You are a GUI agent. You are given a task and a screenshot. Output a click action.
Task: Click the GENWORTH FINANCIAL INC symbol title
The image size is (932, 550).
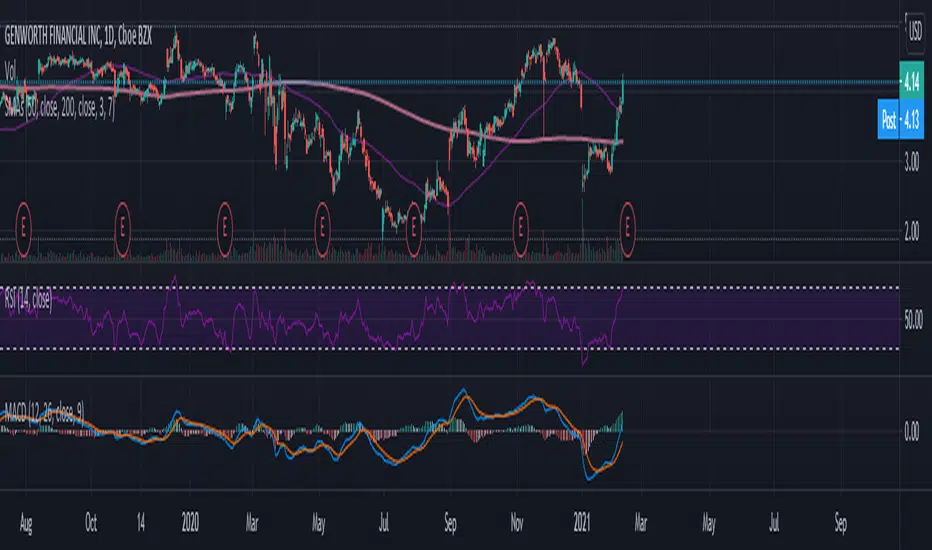coord(78,36)
